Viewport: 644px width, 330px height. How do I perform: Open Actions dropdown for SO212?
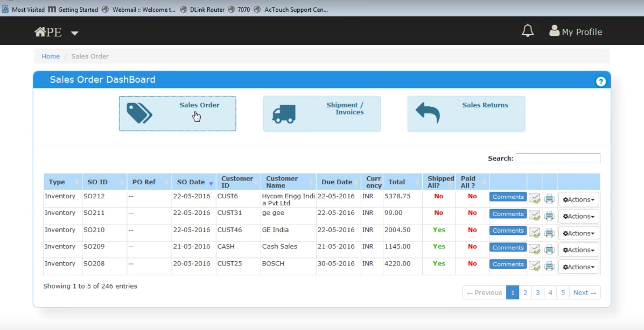(578, 199)
